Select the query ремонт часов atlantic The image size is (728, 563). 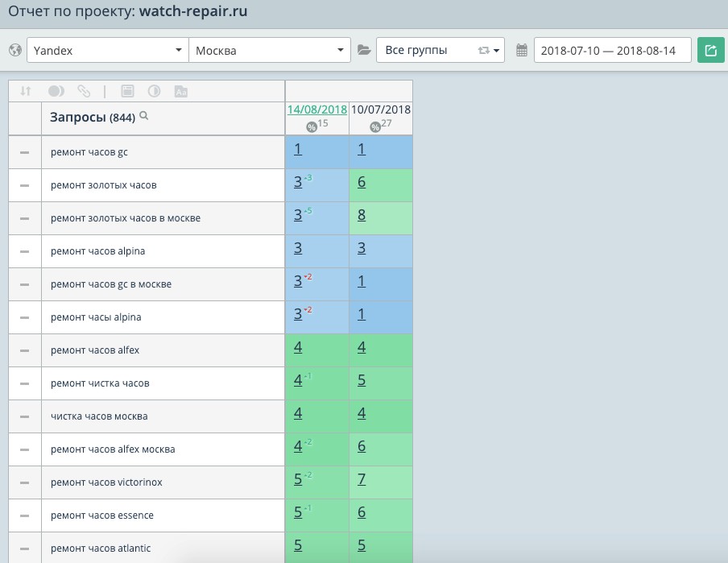pos(101,549)
